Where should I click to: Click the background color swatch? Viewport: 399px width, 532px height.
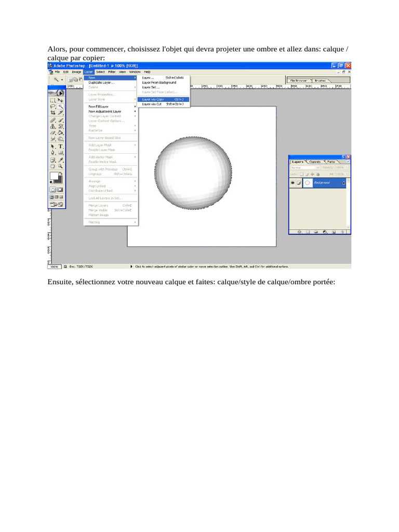tap(60, 181)
